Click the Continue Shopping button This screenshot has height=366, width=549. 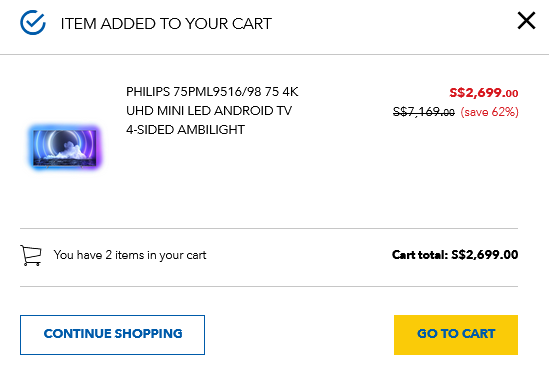click(112, 335)
